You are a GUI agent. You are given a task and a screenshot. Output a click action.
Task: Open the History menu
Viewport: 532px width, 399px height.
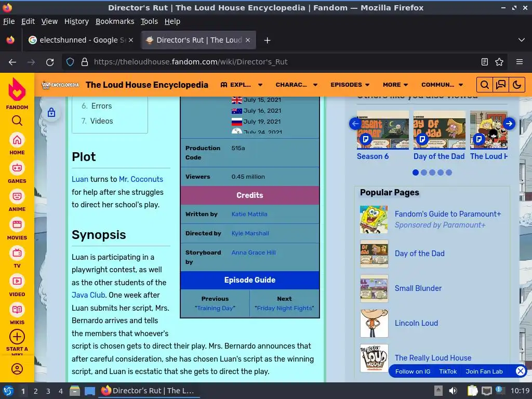pos(77,21)
